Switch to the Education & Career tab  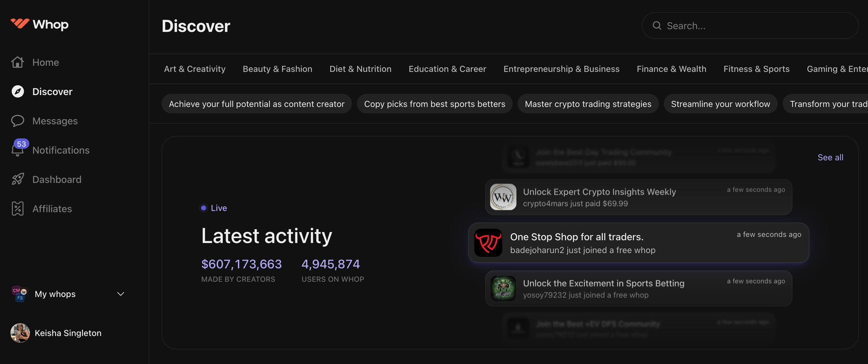(x=447, y=69)
